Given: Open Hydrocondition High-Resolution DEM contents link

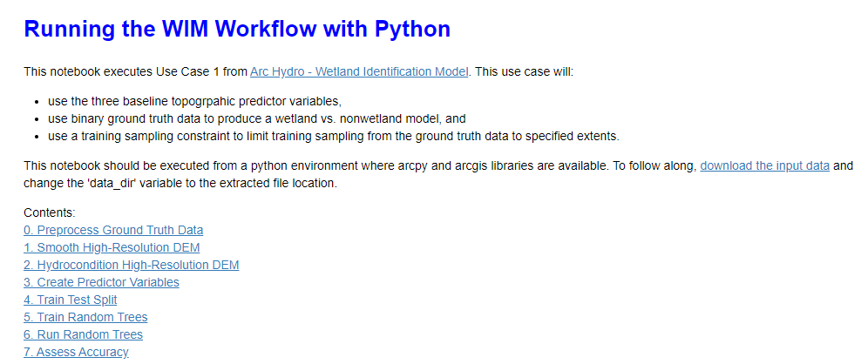Looking at the screenshot, I should tap(131, 265).
